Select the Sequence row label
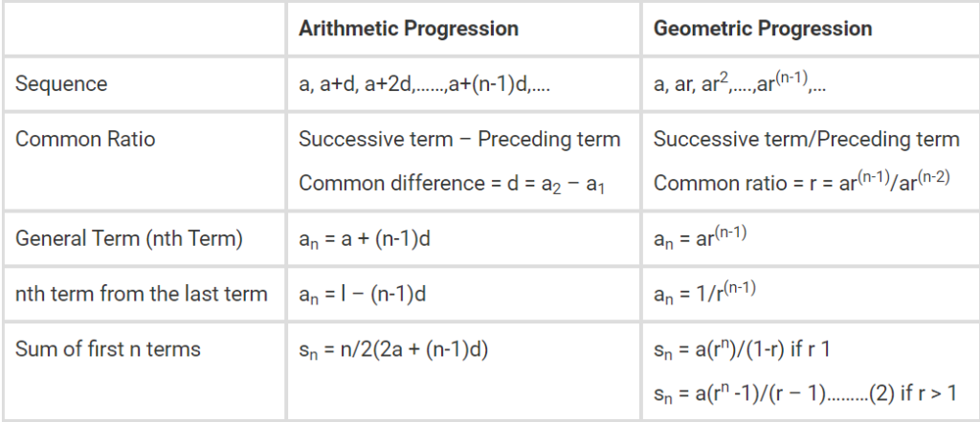The image size is (980, 422). [x=61, y=84]
